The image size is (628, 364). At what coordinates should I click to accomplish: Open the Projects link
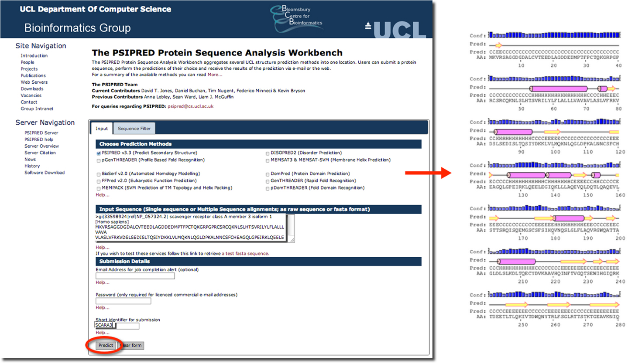point(29,69)
